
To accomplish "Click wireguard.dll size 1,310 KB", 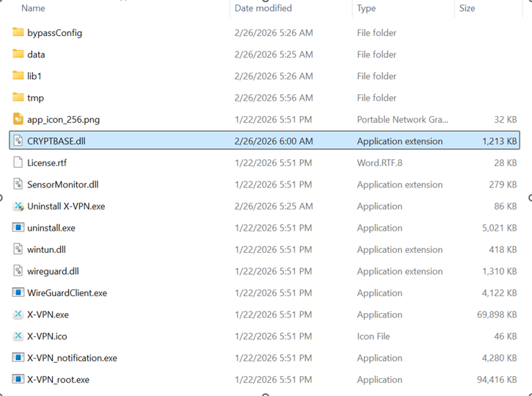I will point(500,271).
